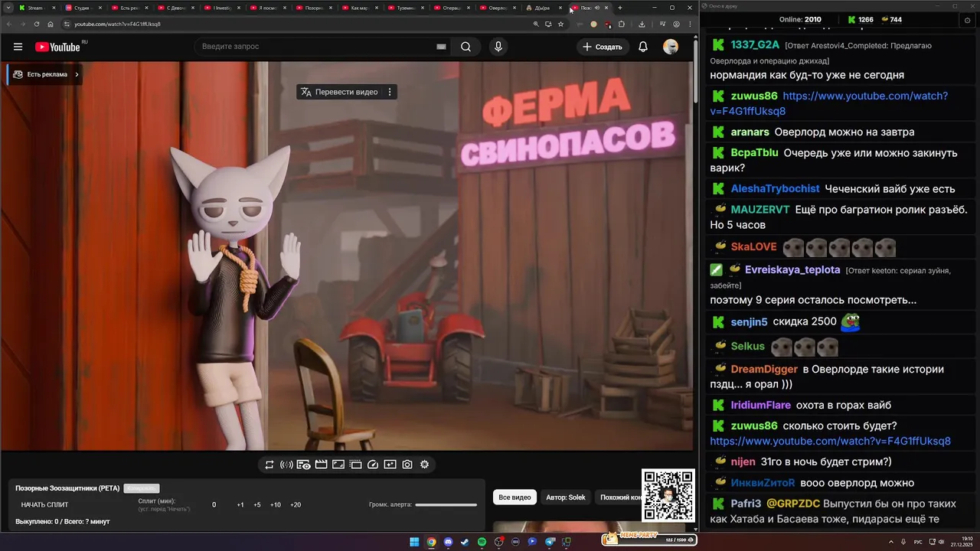Viewport: 980px width, 551px height.
Task: Click the volume icon in system tray
Action: [x=942, y=542]
